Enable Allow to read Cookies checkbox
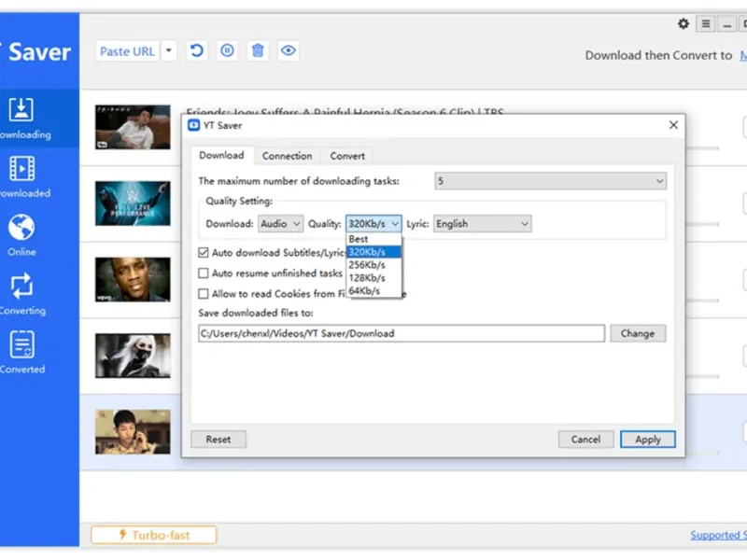The height and width of the screenshot is (560, 747). pos(204,293)
